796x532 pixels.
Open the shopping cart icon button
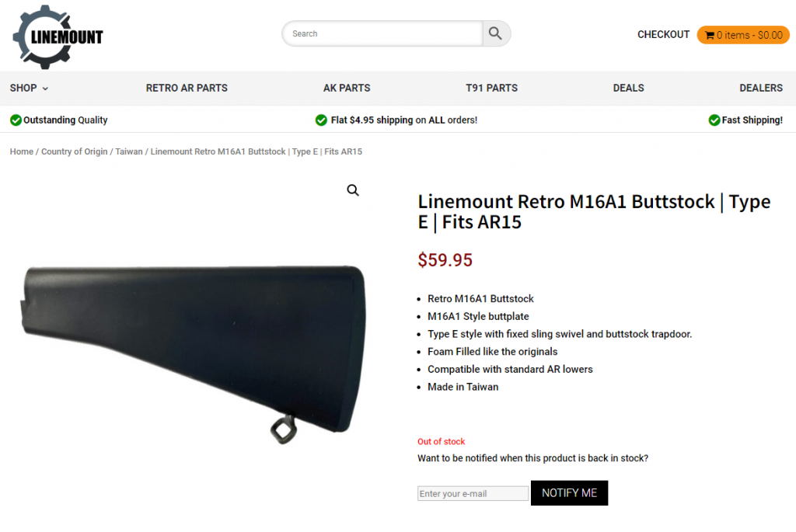pos(743,35)
